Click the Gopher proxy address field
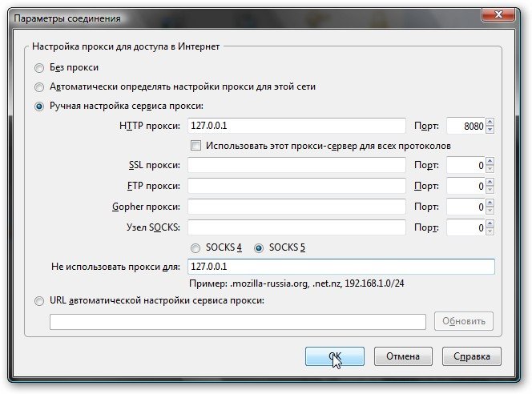532x394 pixels. tap(296, 207)
